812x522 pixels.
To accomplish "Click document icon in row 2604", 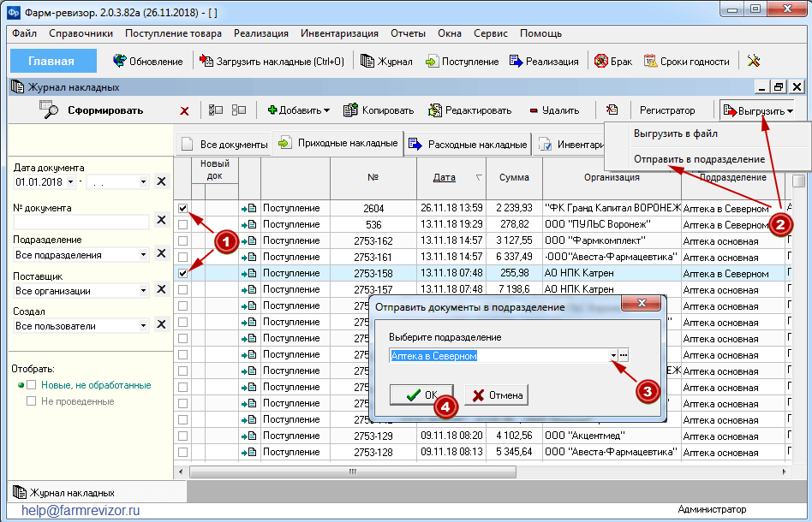I will 249,209.
